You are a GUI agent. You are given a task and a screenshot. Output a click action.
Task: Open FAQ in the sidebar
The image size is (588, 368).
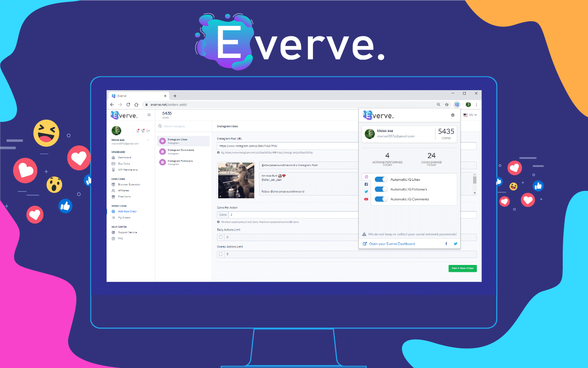point(120,238)
